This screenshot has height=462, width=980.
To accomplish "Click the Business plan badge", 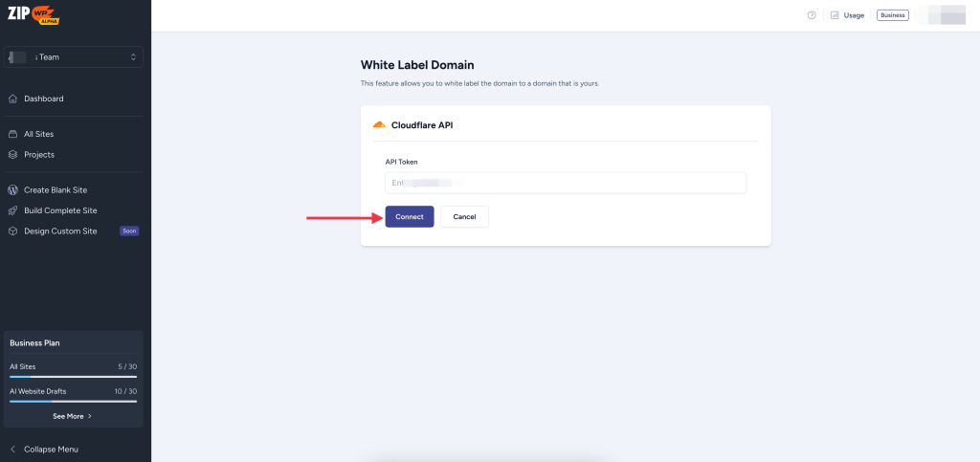I will tap(892, 15).
